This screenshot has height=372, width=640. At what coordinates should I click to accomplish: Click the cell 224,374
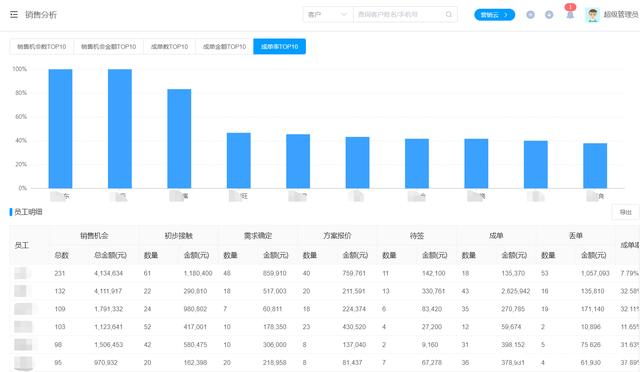click(x=354, y=309)
